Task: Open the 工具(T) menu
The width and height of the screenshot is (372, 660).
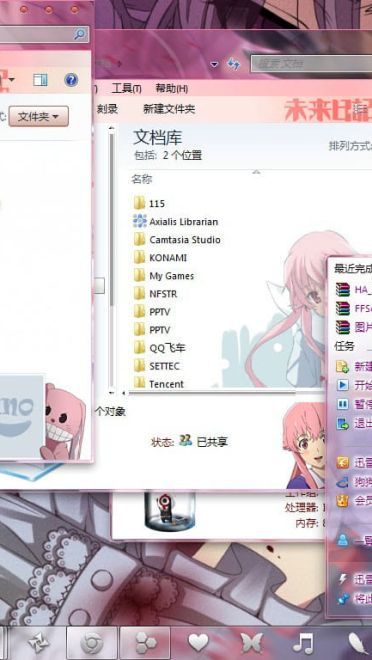Action: 126,88
